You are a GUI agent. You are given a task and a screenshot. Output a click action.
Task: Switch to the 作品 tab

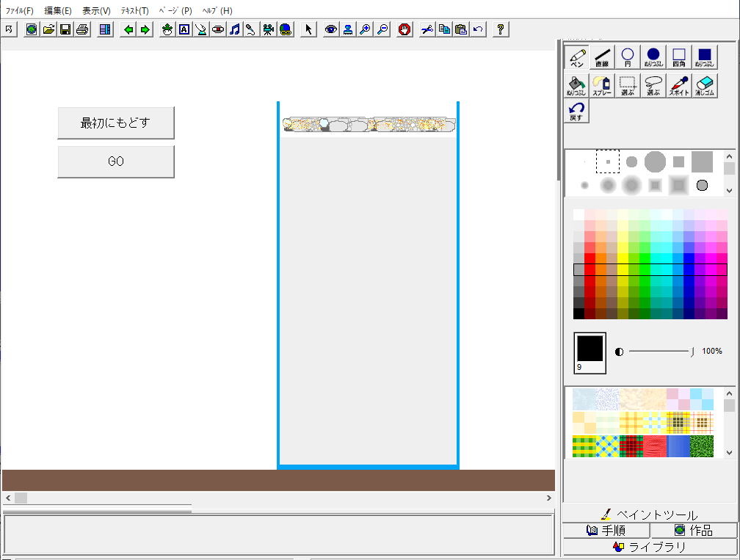tap(694, 530)
